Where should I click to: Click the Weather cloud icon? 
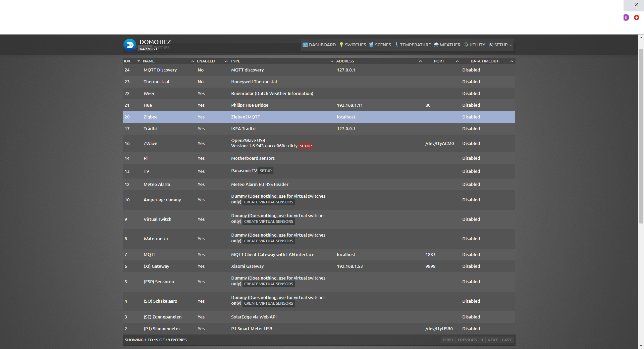436,45
